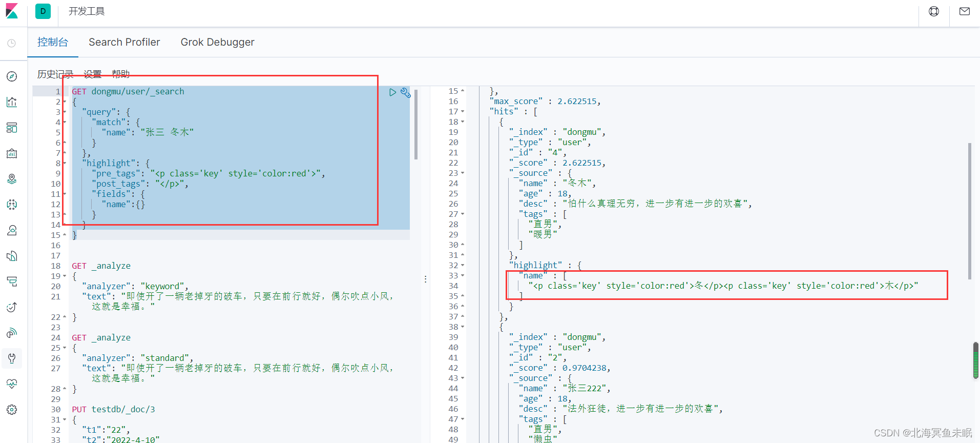
Task: Collapse the fields block on editor line 11
Action: (x=65, y=194)
